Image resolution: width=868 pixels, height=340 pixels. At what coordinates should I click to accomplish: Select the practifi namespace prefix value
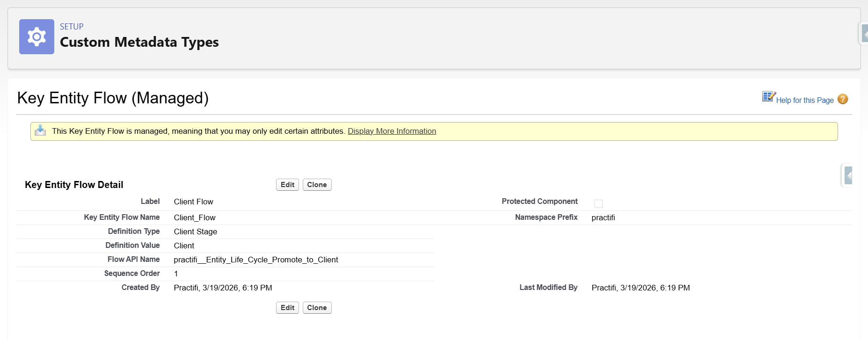point(603,217)
